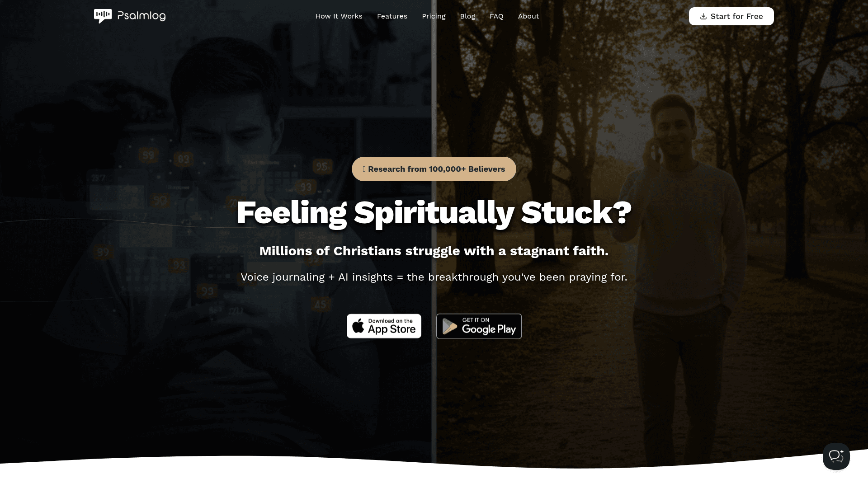The image size is (868, 488).
Task: Click the icon beside Research from 100,000+ Believers
Action: point(364,169)
